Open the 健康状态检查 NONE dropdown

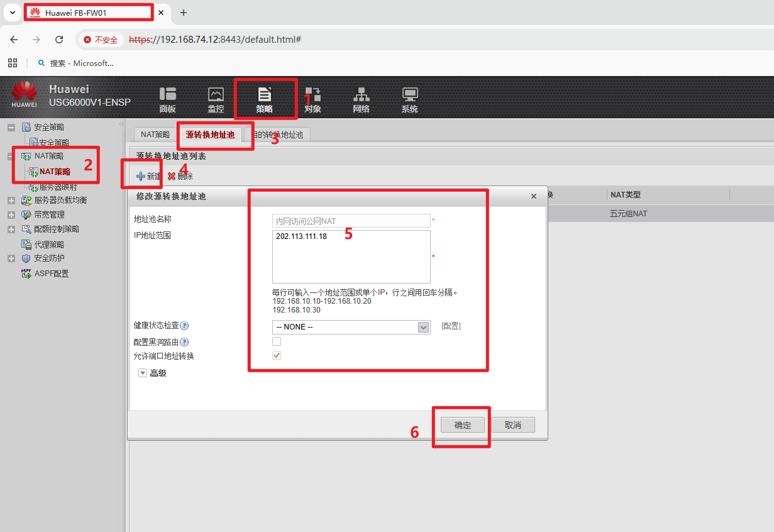pyautogui.click(x=423, y=327)
